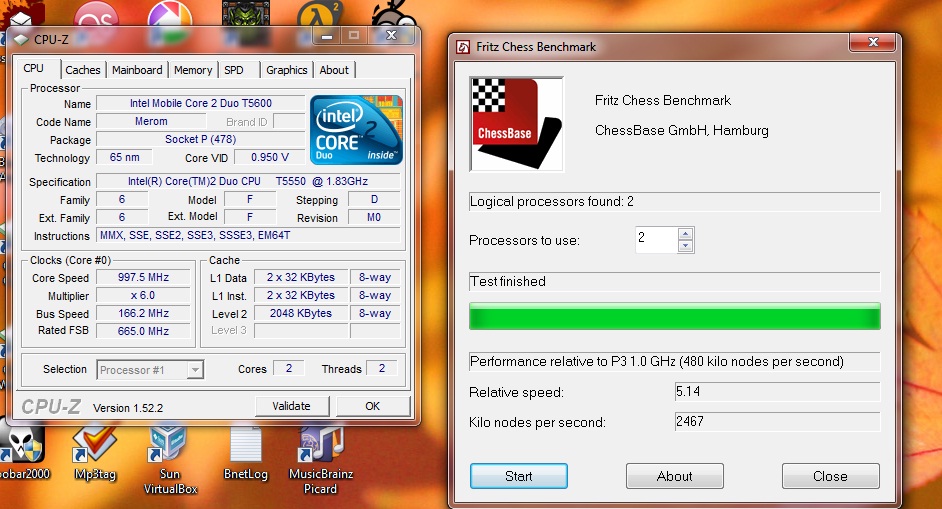Open the Memory tab
Screen dimensions: 942x509
pos(193,70)
